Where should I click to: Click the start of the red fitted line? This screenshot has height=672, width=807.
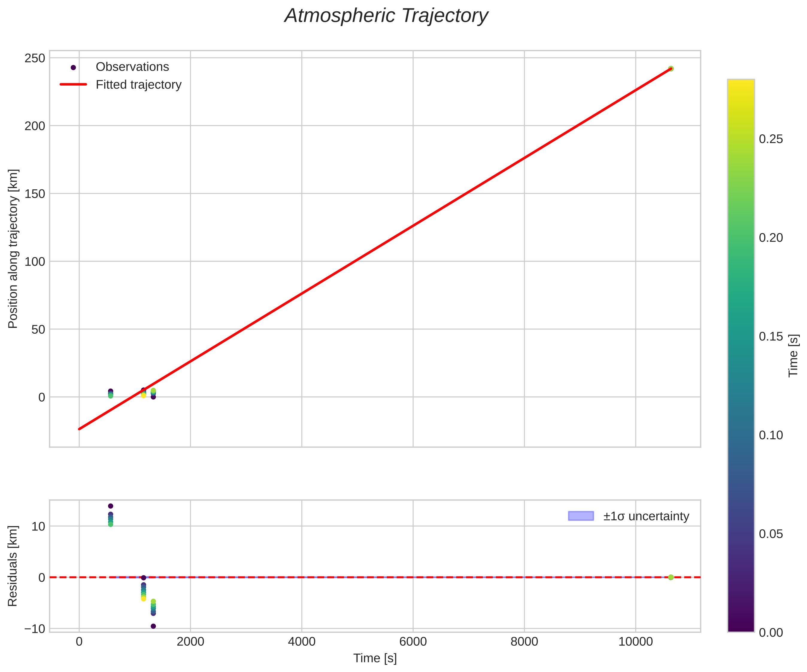coord(80,429)
